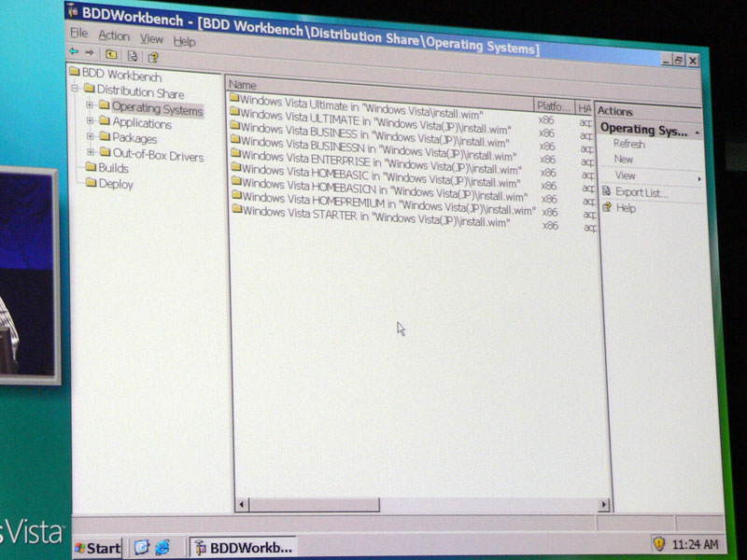Image resolution: width=747 pixels, height=560 pixels.
Task: Select Out-of-Box Drivers in the tree
Action: (x=158, y=155)
